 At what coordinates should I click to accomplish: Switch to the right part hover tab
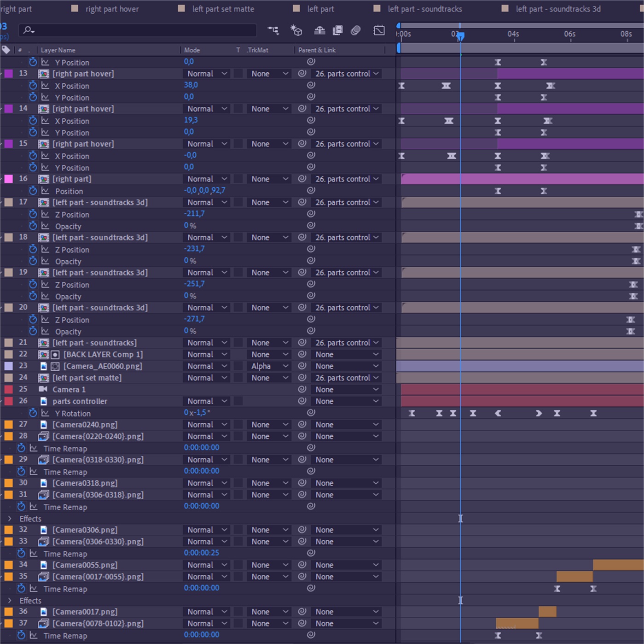pos(112,9)
